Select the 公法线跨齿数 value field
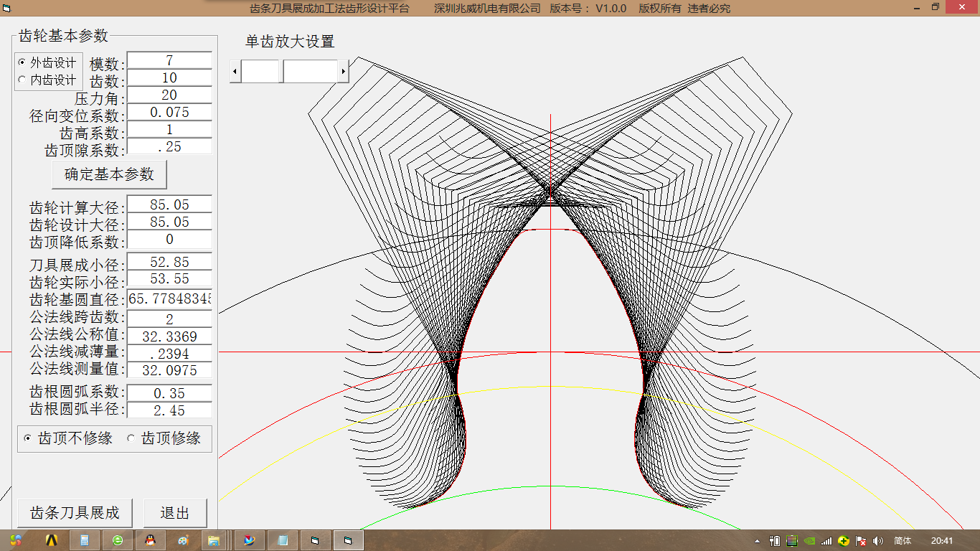The image size is (980, 551). pyautogui.click(x=169, y=319)
